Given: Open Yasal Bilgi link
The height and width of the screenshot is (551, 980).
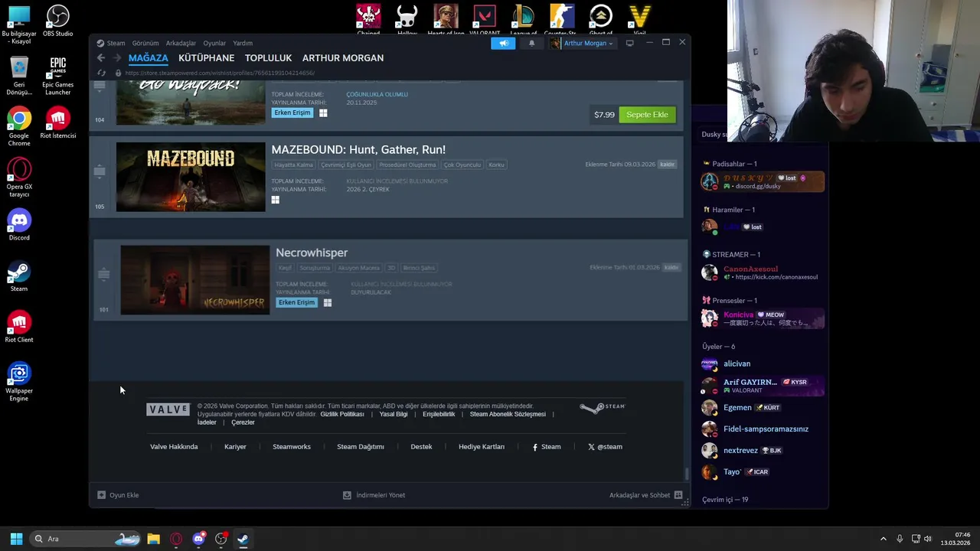Looking at the screenshot, I should (x=394, y=414).
